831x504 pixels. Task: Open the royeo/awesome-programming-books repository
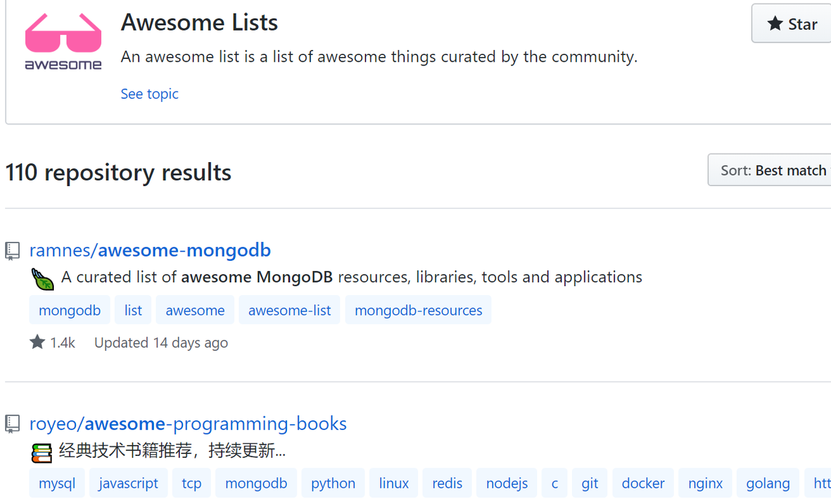pos(188,424)
